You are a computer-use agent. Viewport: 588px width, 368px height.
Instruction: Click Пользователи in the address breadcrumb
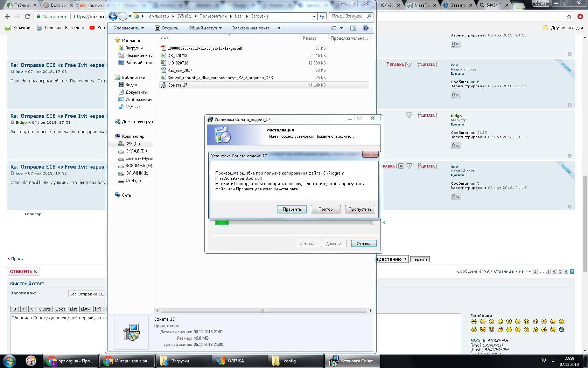pos(213,16)
